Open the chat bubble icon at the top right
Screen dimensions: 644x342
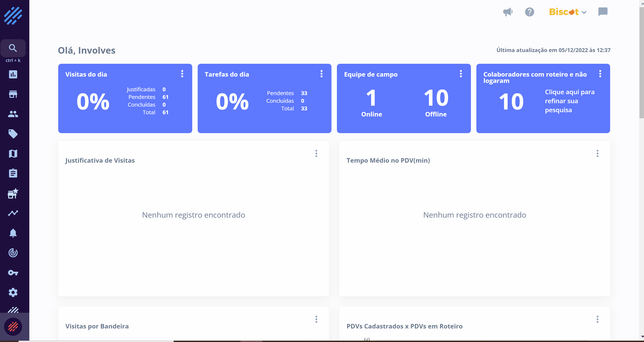[x=603, y=12]
